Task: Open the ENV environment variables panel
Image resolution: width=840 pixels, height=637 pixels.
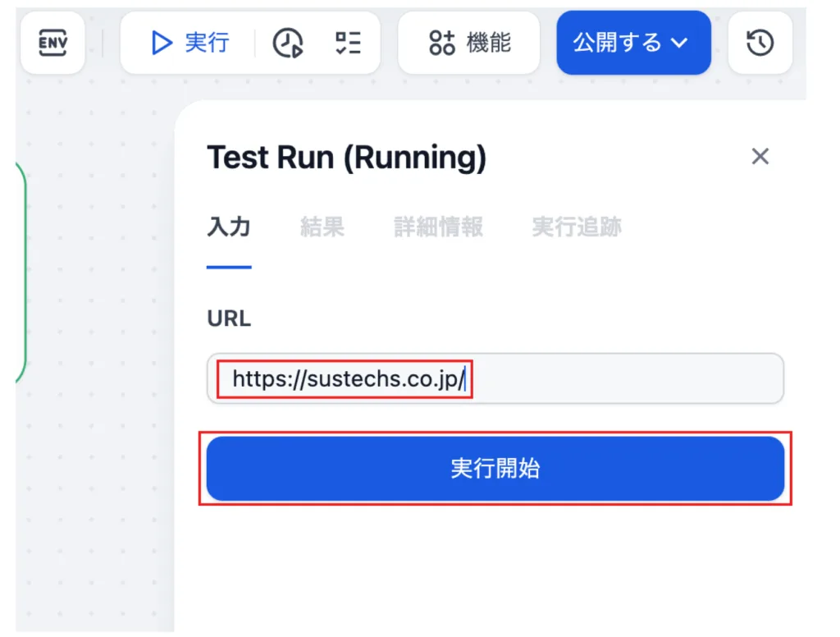Action: click(x=52, y=43)
